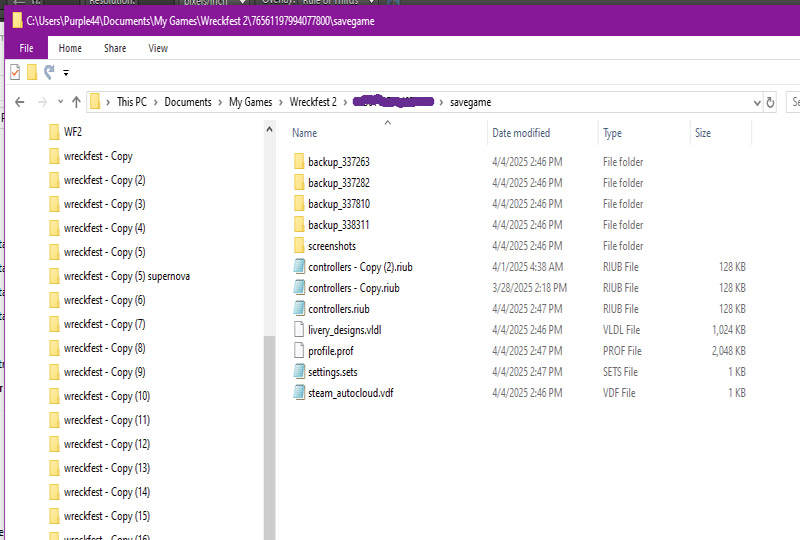Go forward with the Forward arrow
800x540 pixels.
42,102
